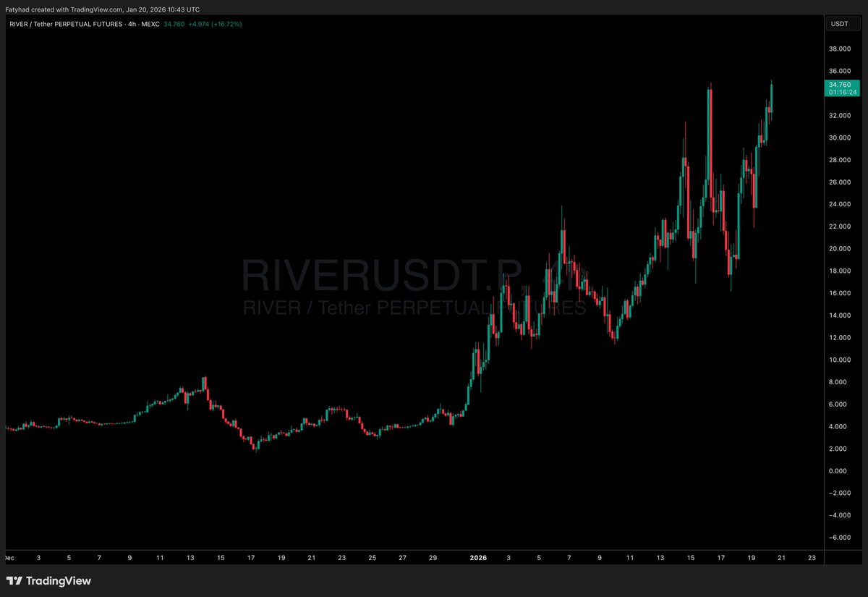The image size is (868, 597).
Task: Click the 01:16:24 candle countdown timer
Action: pyautogui.click(x=842, y=93)
